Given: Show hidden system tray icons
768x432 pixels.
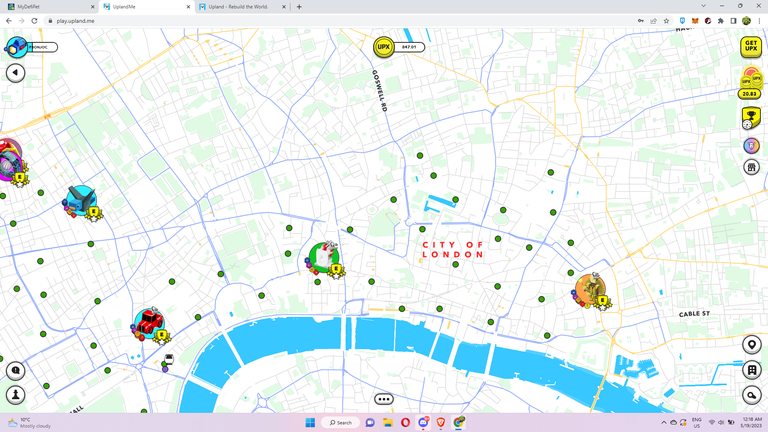Looking at the screenshot, I should pos(664,422).
